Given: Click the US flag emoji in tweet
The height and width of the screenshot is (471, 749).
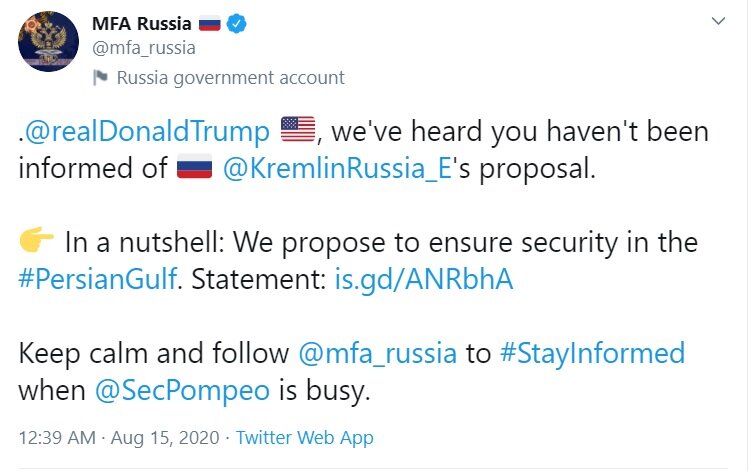Looking at the screenshot, I should coord(297,131).
